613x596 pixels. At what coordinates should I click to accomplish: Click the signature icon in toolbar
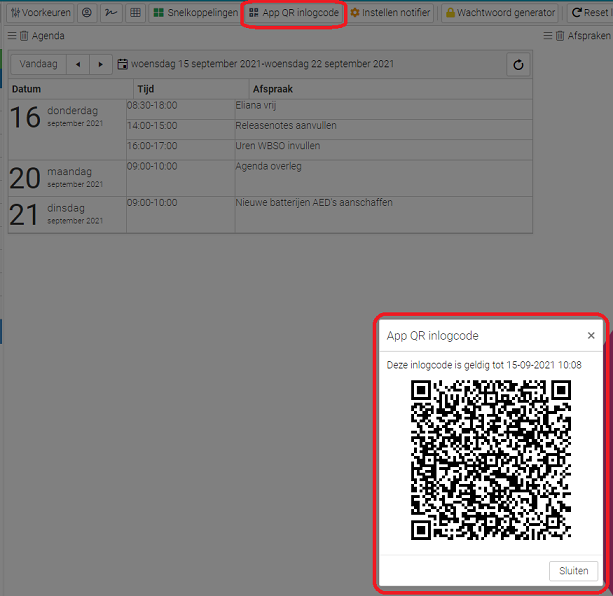(111, 13)
